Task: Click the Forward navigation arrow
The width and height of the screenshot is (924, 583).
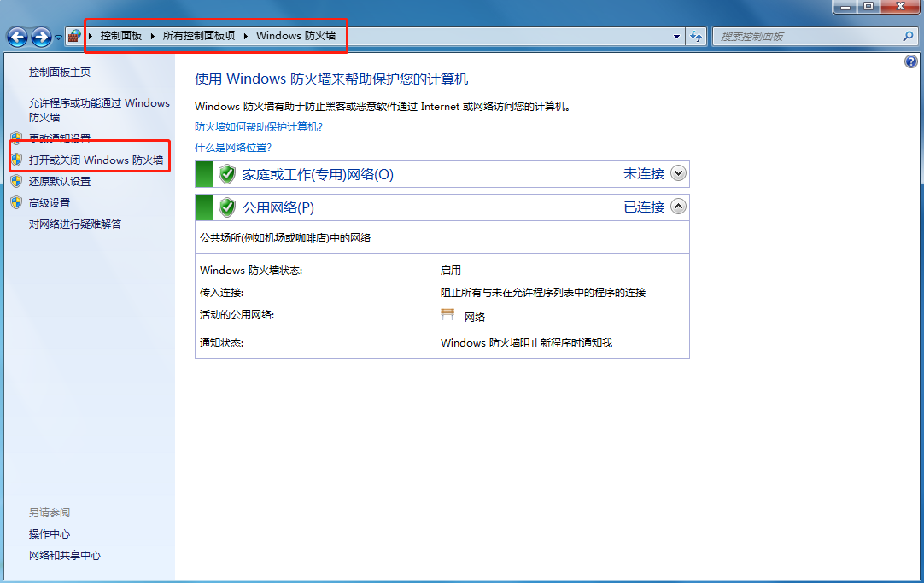Action: click(41, 37)
